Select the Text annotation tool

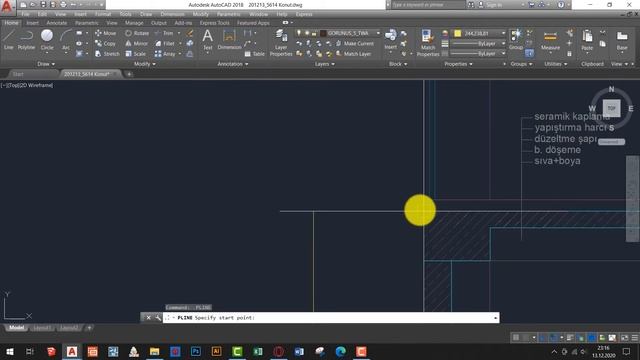tap(208, 40)
